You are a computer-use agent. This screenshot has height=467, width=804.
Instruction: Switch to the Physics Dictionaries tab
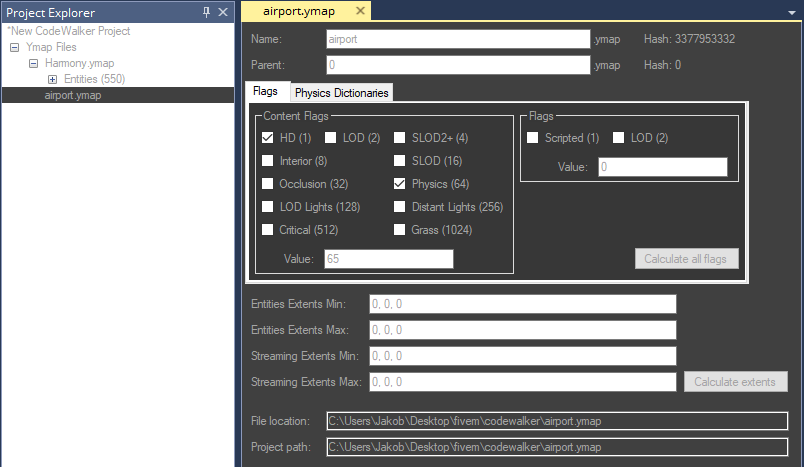pos(341,92)
